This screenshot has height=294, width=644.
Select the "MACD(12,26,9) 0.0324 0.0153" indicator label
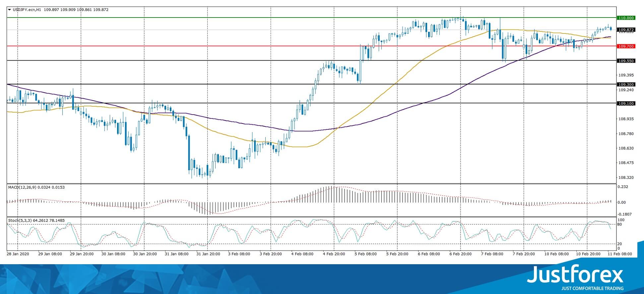point(36,187)
